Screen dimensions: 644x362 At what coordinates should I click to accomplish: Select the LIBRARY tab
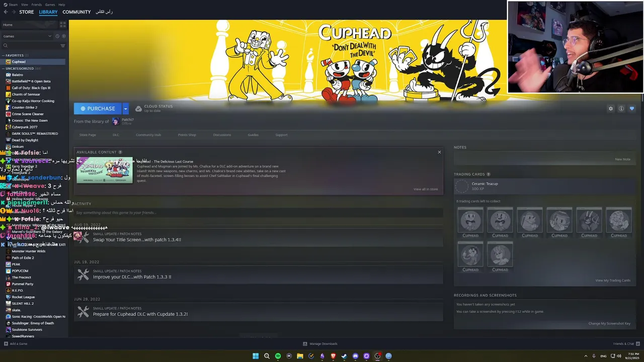click(48, 12)
